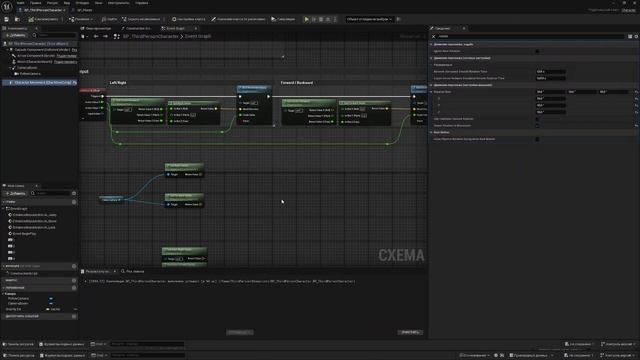Open Class Settings (Настройки класса)

point(189,19)
